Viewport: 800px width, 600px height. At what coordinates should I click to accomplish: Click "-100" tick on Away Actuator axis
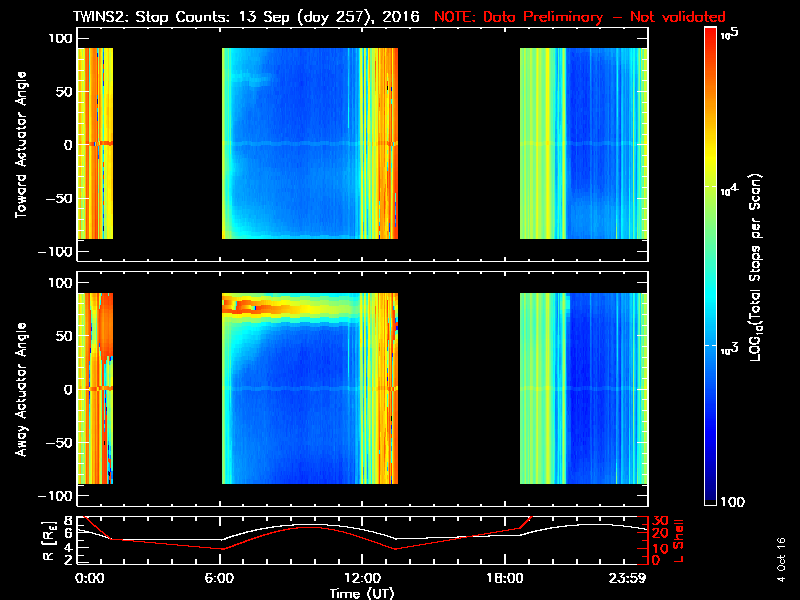click(55, 495)
